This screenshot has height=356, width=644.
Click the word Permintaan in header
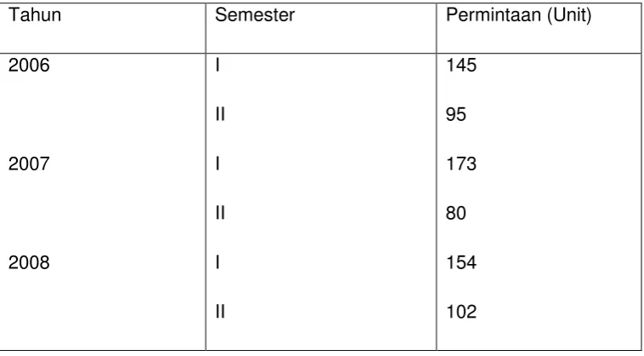[493, 15]
